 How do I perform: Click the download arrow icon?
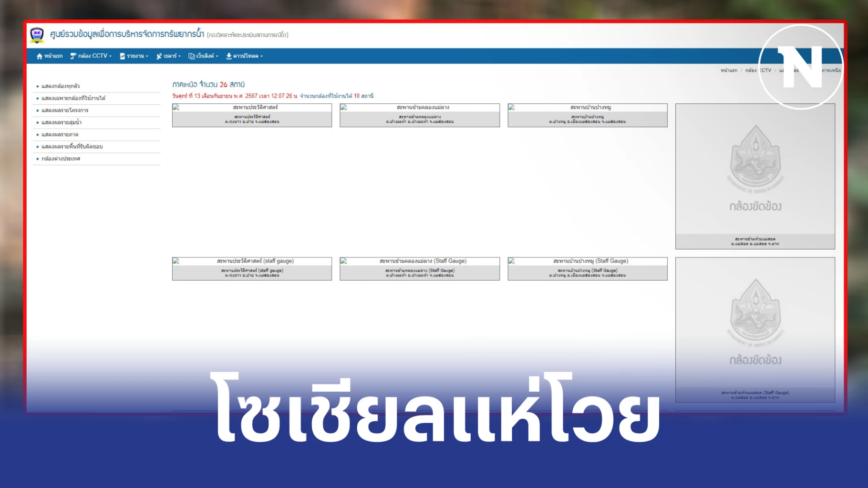(x=229, y=56)
